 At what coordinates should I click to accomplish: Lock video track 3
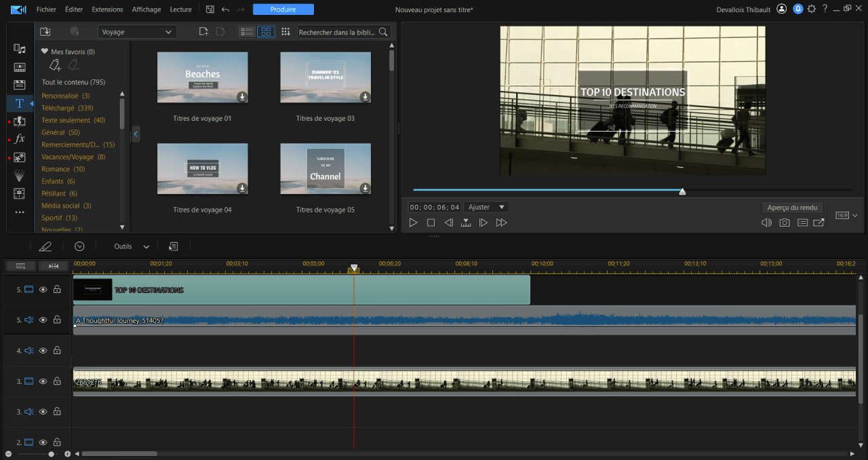point(57,381)
